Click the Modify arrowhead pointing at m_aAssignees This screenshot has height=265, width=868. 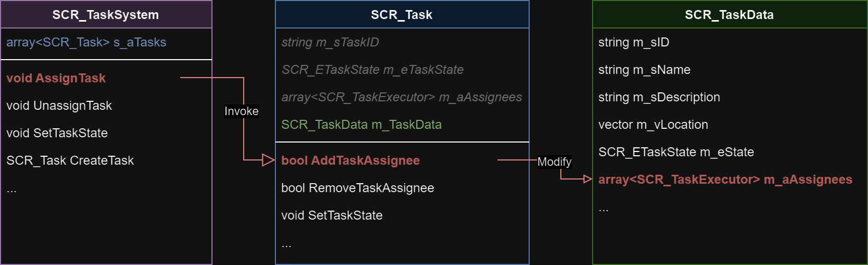(587, 179)
